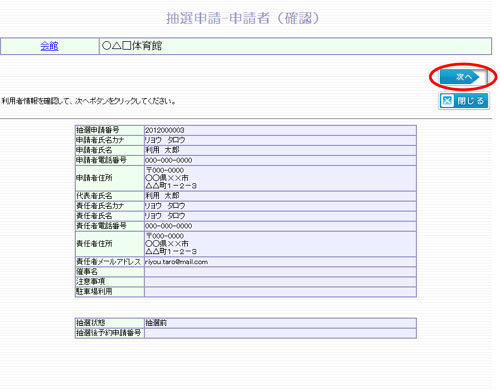The height and width of the screenshot is (390, 500).
Task: Select the application number 2012000003
Action: [164, 130]
